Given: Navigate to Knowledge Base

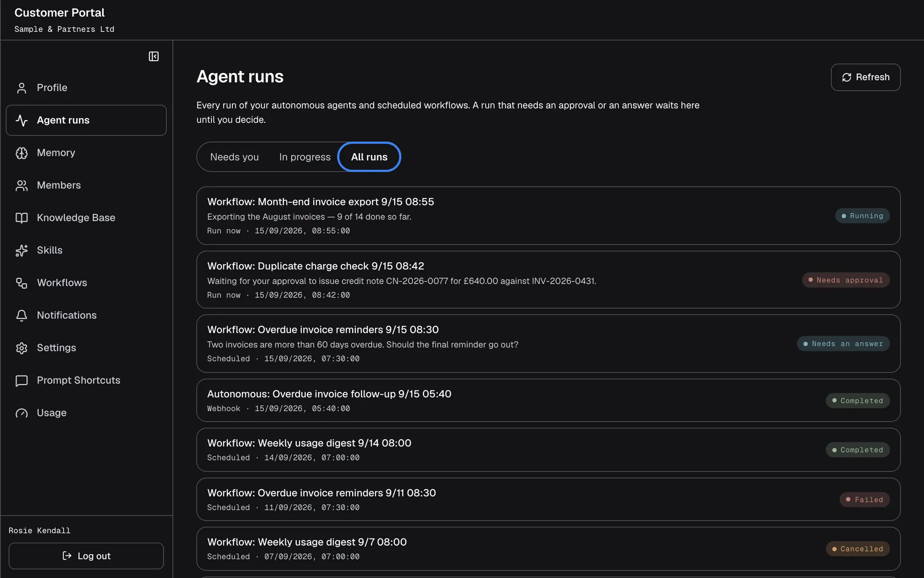Looking at the screenshot, I should (86, 218).
